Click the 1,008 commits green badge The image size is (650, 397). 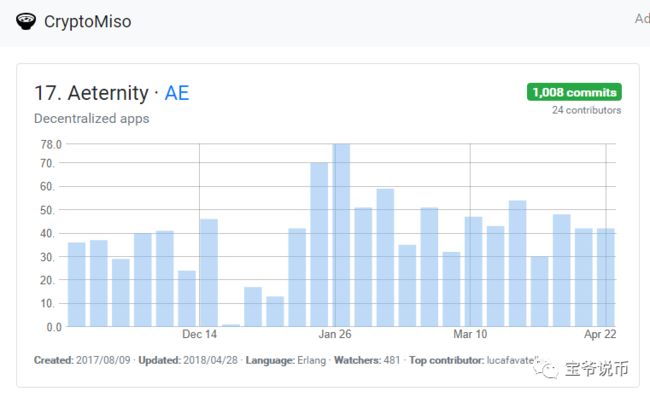tap(574, 92)
